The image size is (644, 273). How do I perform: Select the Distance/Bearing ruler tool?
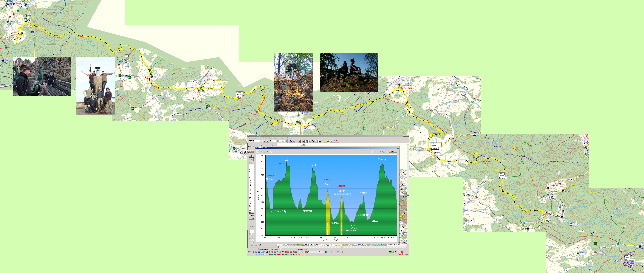320,141
